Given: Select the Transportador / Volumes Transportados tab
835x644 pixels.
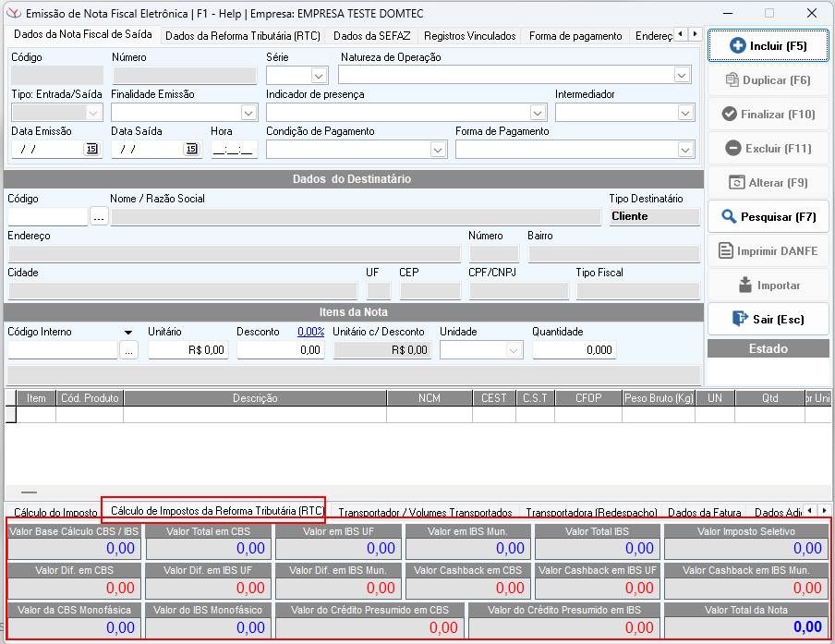Looking at the screenshot, I should pos(425,512).
